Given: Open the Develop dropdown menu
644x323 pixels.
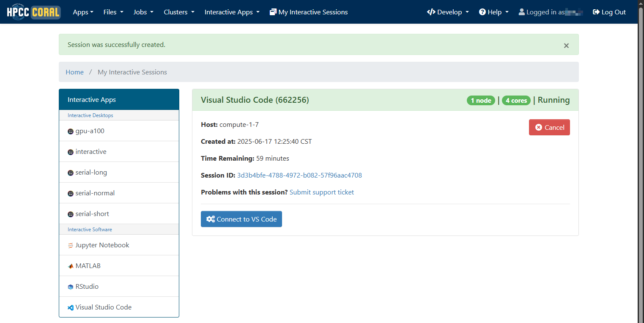Looking at the screenshot, I should (x=448, y=12).
